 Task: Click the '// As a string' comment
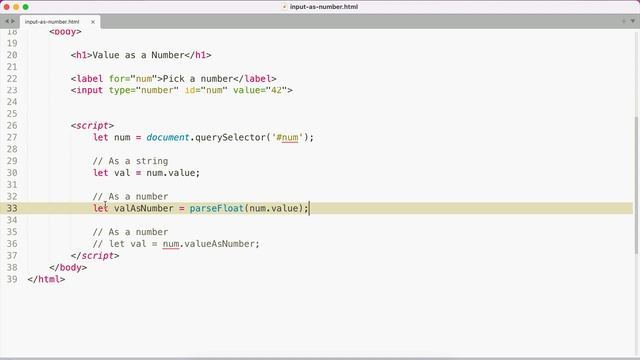coord(130,161)
